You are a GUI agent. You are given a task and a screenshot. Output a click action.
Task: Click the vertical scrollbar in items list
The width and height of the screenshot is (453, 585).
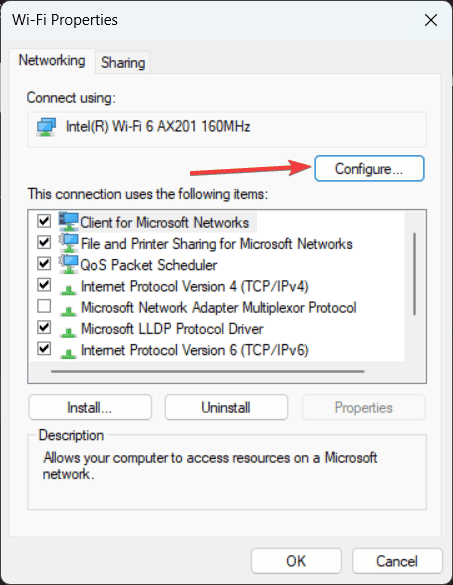click(x=415, y=274)
